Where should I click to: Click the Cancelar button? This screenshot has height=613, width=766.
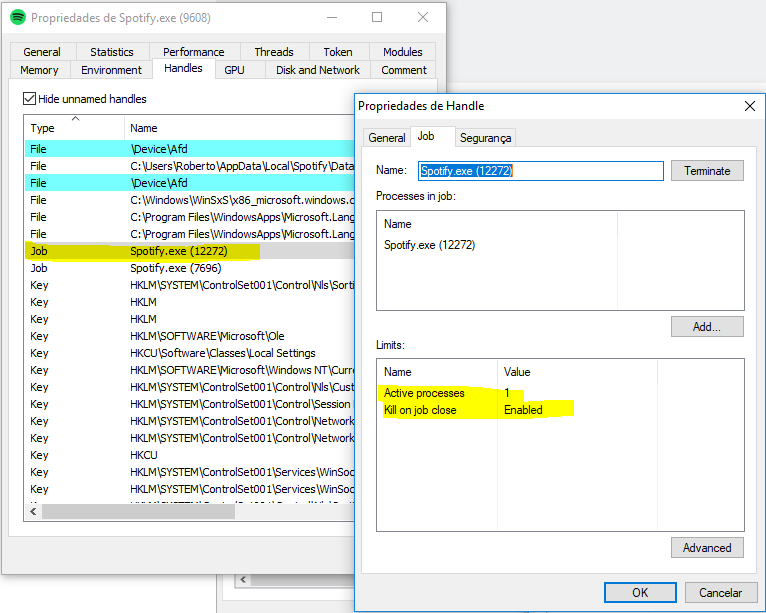(x=721, y=592)
